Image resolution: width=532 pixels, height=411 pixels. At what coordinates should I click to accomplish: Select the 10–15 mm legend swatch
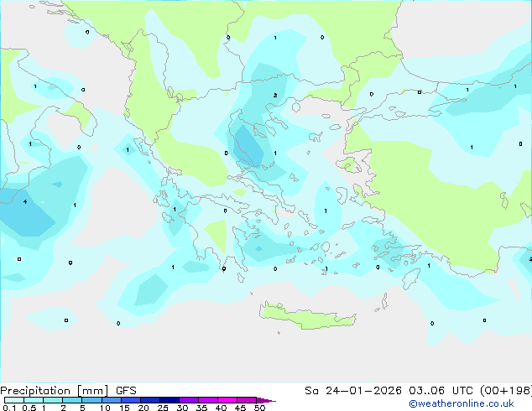111,400
